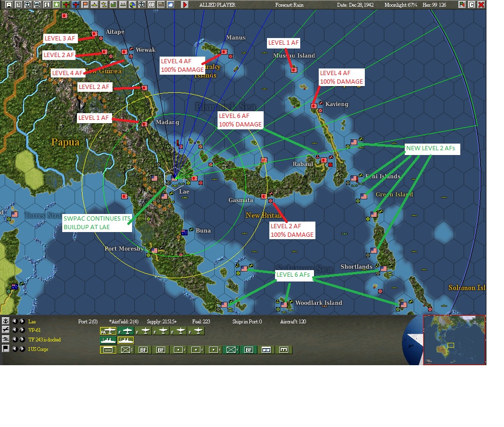Click the gray task force ships icon
This screenshot has height=427, width=504.
click(123, 4)
